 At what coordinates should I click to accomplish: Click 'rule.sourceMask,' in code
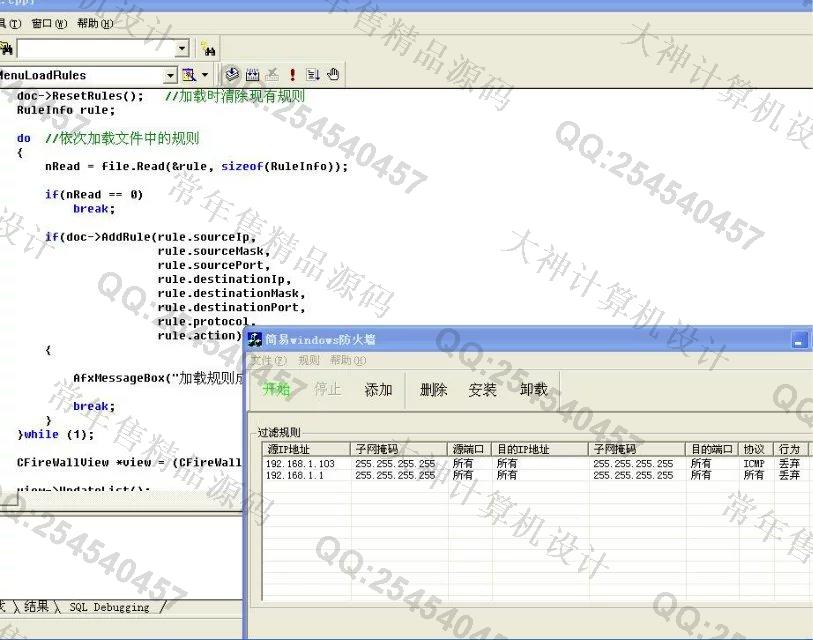(214, 251)
